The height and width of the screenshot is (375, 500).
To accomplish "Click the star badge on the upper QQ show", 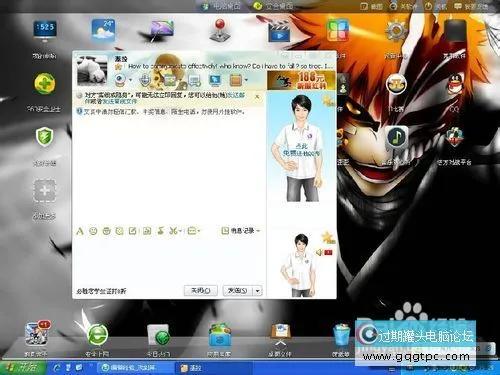I will pos(328,100).
